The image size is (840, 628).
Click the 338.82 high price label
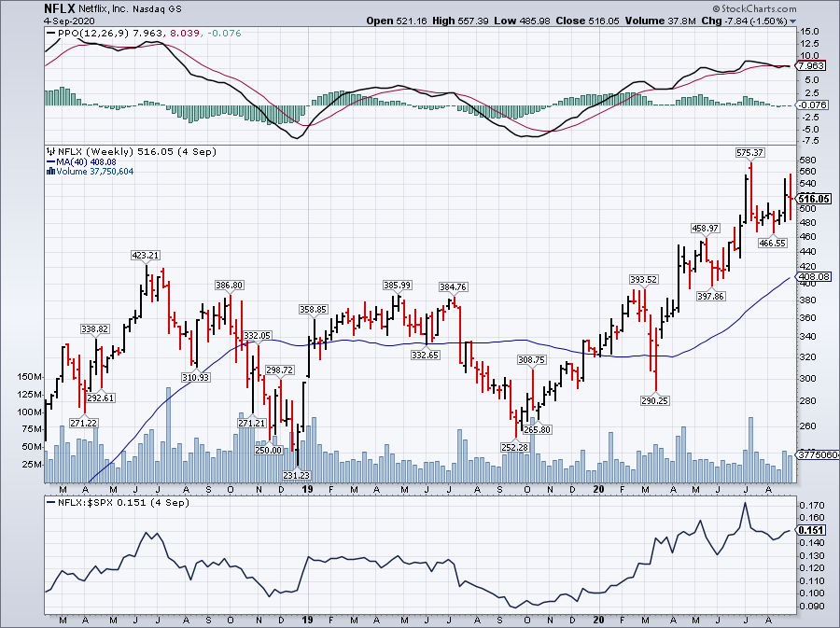coord(95,328)
